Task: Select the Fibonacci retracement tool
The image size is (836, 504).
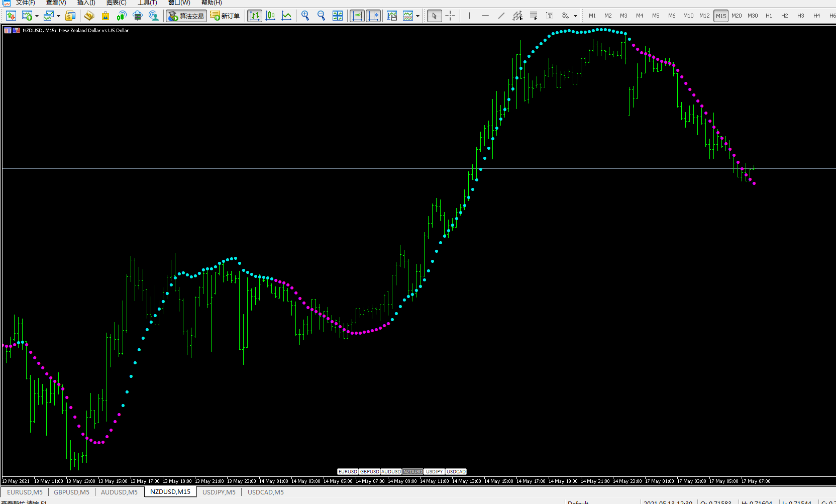Action: click(534, 16)
